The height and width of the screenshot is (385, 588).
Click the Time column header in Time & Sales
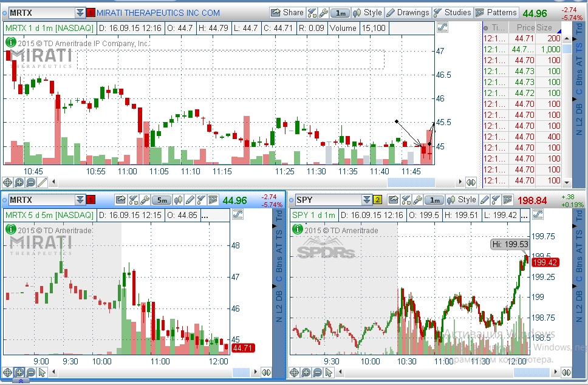coord(498,27)
